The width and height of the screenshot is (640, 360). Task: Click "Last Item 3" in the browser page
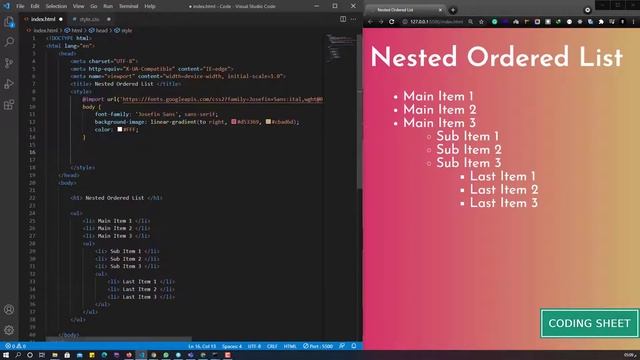click(x=504, y=203)
